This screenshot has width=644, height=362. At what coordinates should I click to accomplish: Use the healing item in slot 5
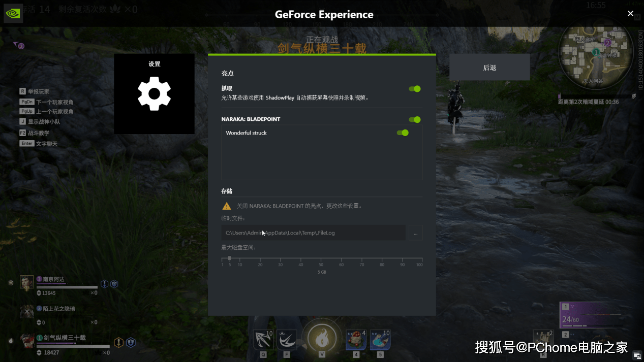[x=379, y=339]
